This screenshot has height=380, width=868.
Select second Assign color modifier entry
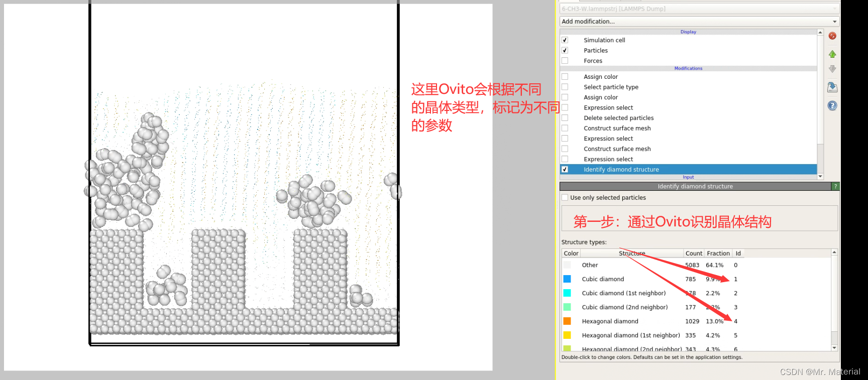tap(600, 97)
